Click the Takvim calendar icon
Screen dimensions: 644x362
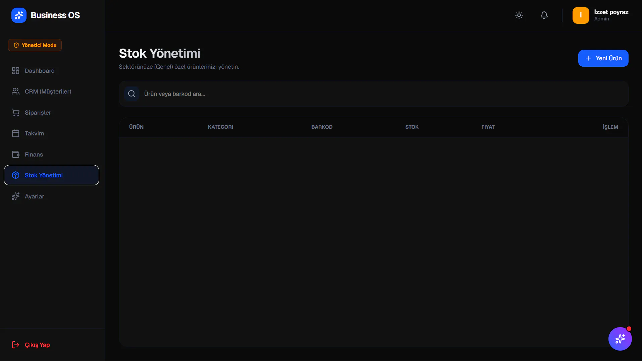(x=15, y=133)
